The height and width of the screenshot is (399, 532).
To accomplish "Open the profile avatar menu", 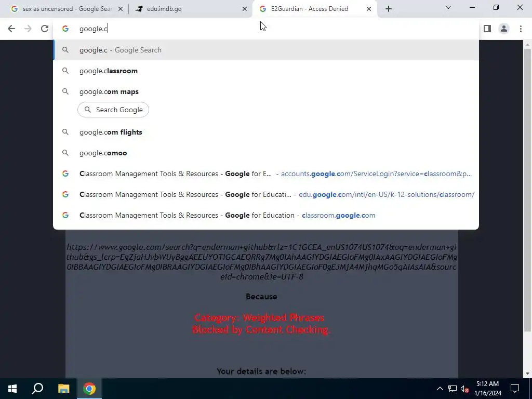I will pyautogui.click(x=504, y=29).
